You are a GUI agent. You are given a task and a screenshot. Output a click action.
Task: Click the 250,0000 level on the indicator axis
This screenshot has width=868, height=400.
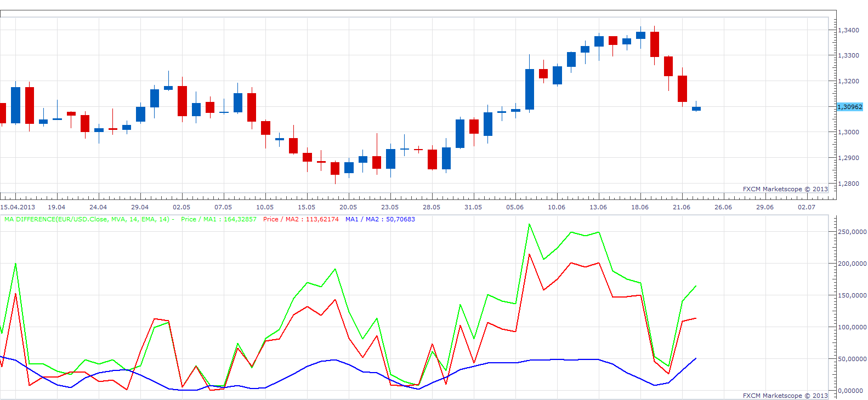(853, 232)
